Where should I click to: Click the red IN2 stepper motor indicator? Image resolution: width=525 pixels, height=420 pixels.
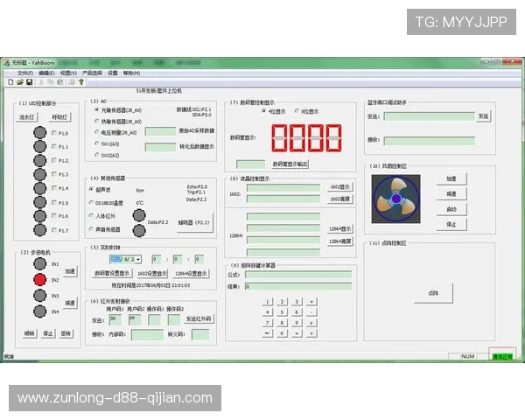[39, 280]
